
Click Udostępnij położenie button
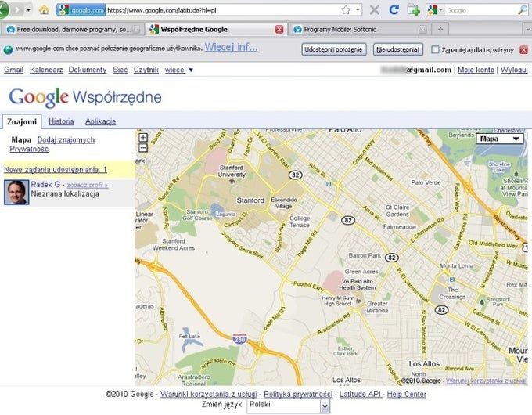click(x=334, y=49)
